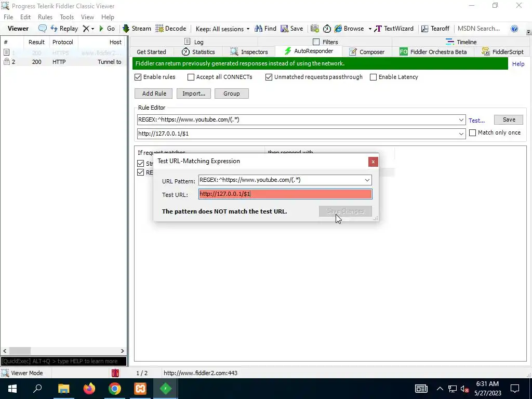
Task: Open Firefox from the taskbar
Action: pyautogui.click(x=89, y=389)
